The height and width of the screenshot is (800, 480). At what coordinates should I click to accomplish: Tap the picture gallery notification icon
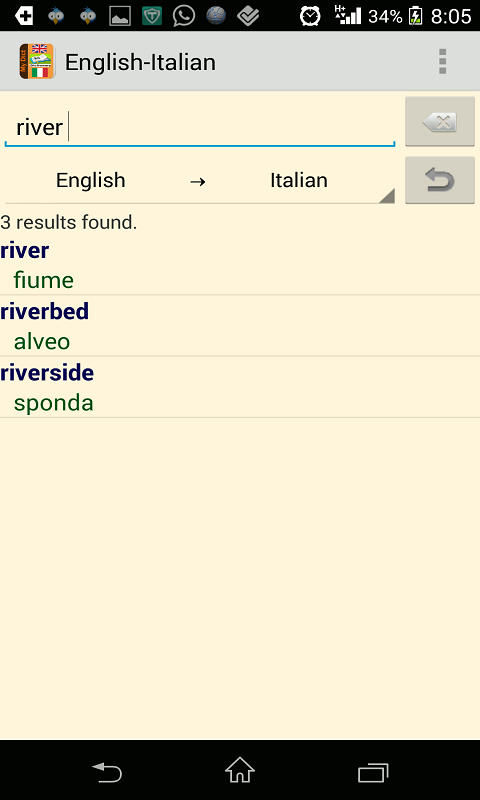tap(120, 16)
